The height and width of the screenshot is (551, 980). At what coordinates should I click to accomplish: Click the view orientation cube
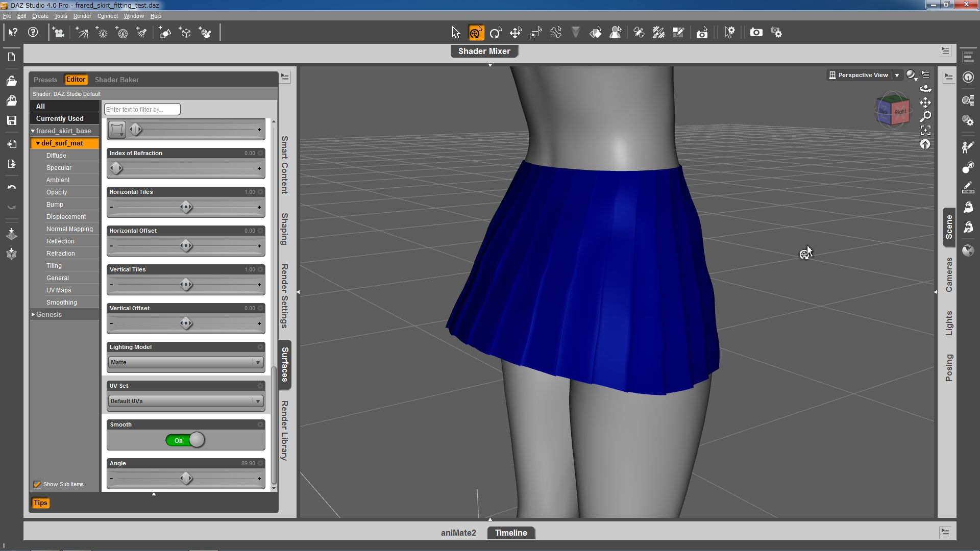[x=893, y=110]
